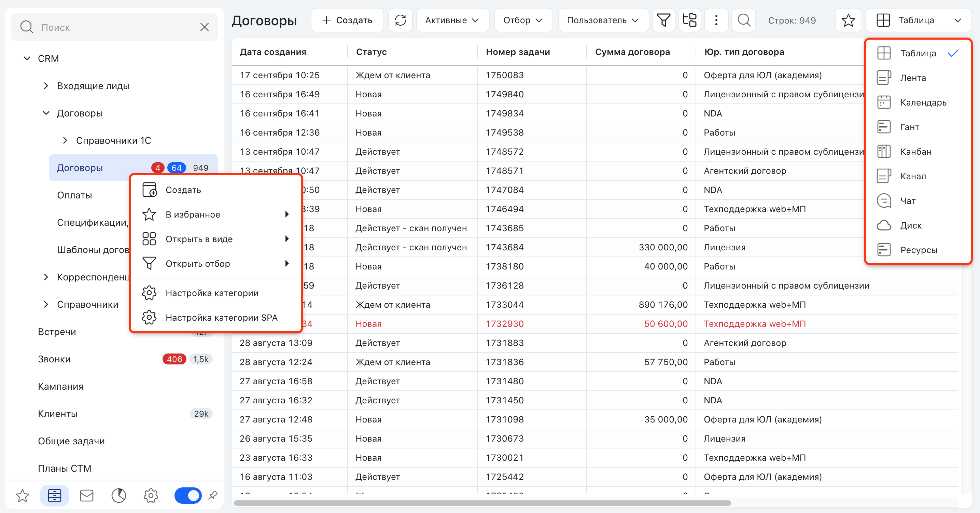The height and width of the screenshot is (513, 980).
Task: Click the magnifier search icon in toolbar
Action: tap(744, 20)
